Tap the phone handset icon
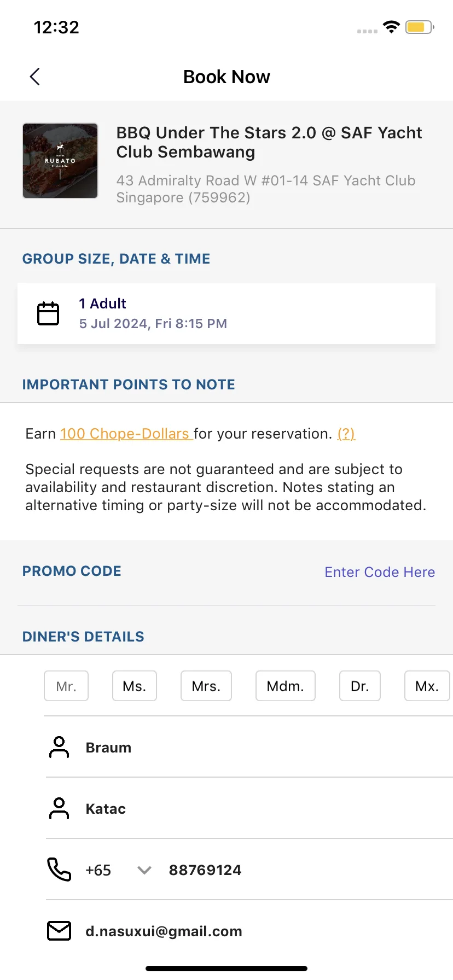Image resolution: width=453 pixels, height=980 pixels. (x=59, y=870)
